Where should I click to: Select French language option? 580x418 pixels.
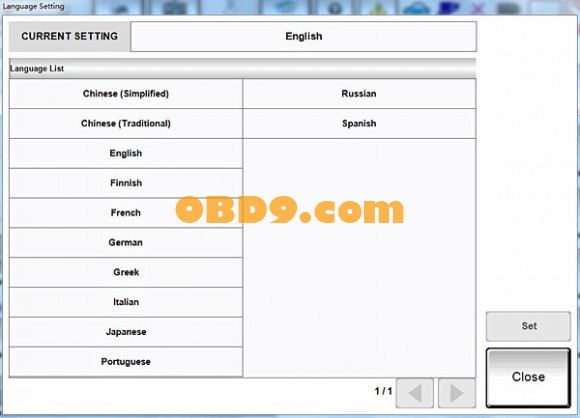coord(126,213)
